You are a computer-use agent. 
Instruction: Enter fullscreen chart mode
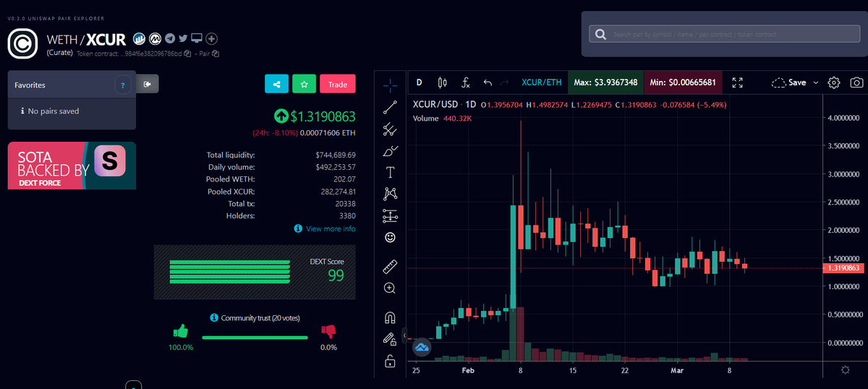(738, 82)
